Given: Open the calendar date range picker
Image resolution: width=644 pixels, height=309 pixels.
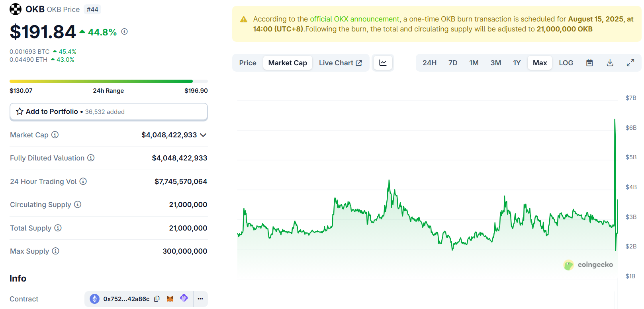Looking at the screenshot, I should (x=589, y=63).
